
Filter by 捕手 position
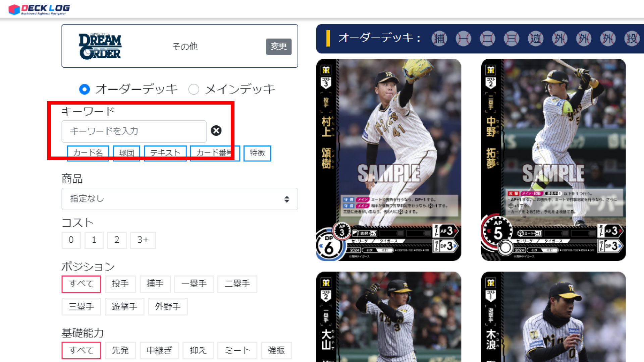click(155, 284)
